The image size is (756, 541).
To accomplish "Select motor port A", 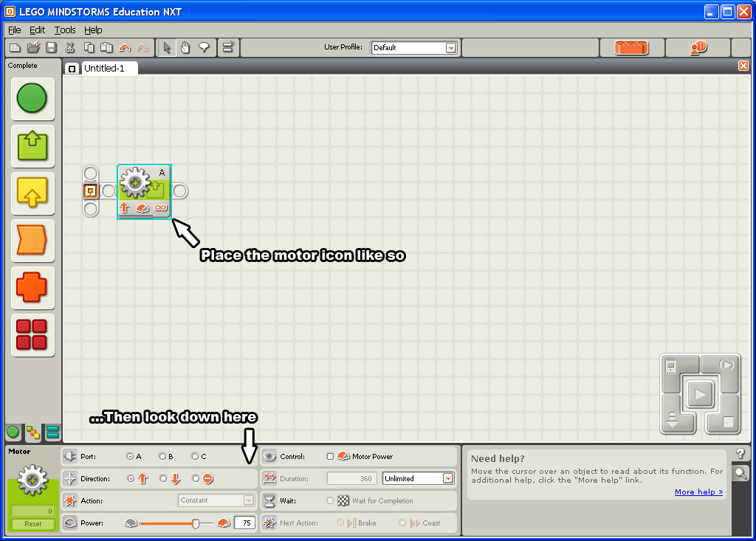I will [x=130, y=456].
